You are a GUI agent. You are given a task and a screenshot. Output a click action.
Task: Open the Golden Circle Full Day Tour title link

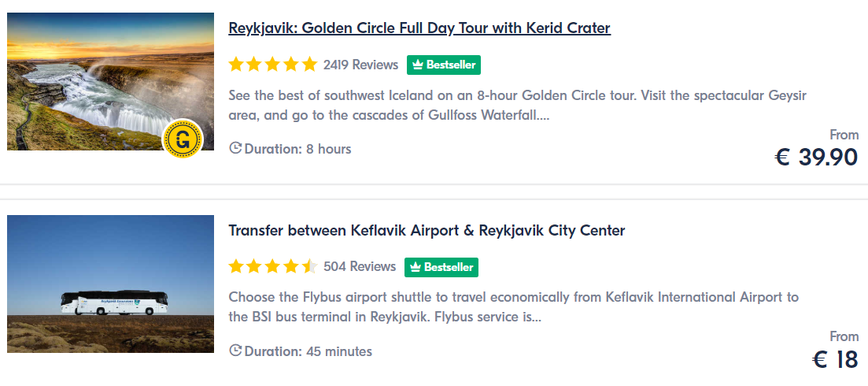click(x=419, y=28)
